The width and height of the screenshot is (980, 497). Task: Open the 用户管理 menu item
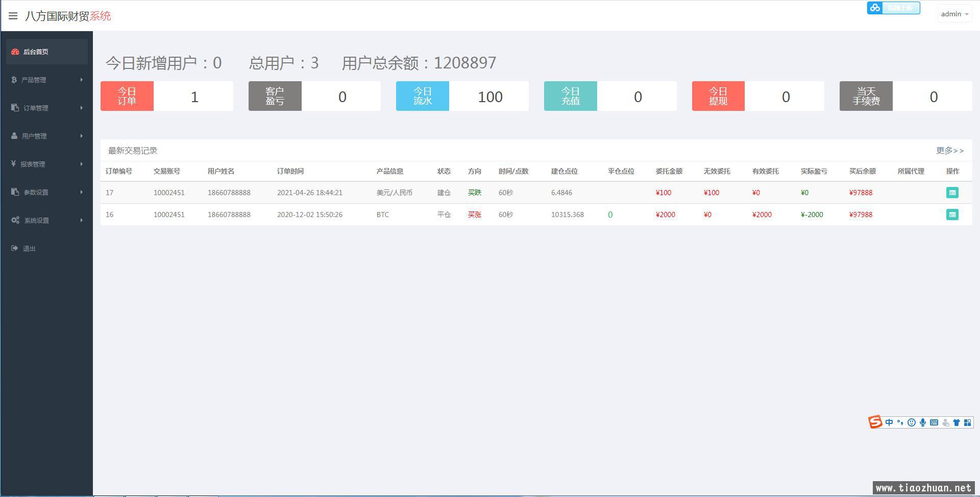[47, 136]
